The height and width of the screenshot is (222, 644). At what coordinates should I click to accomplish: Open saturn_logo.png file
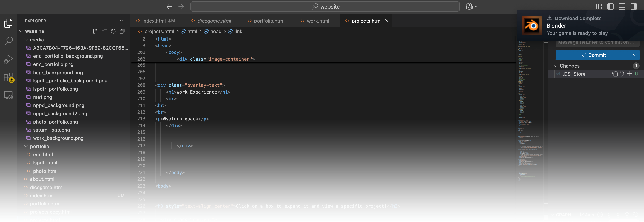[x=51, y=130]
